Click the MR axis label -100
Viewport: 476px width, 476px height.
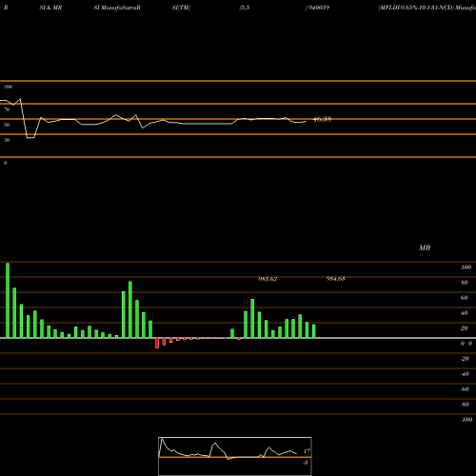466,420
